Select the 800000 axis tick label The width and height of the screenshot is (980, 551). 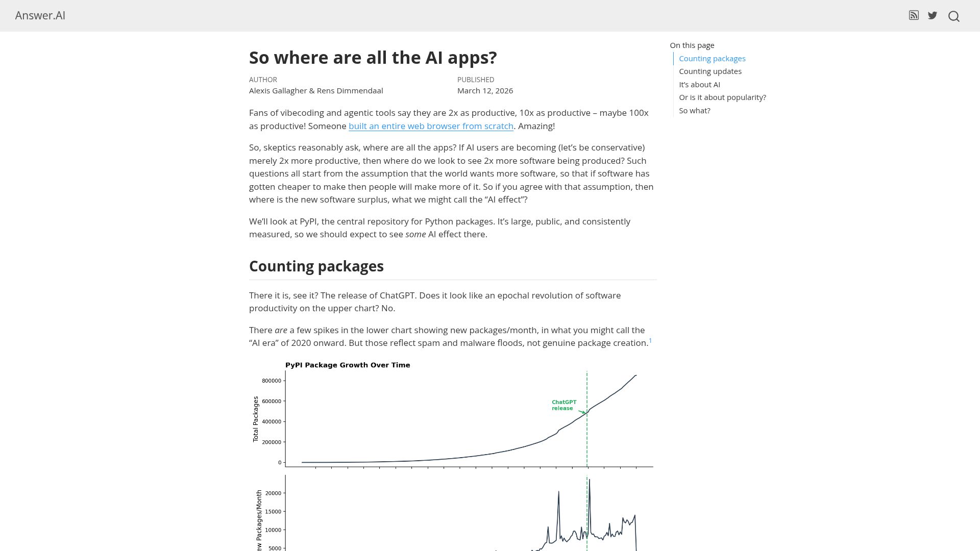tap(272, 381)
